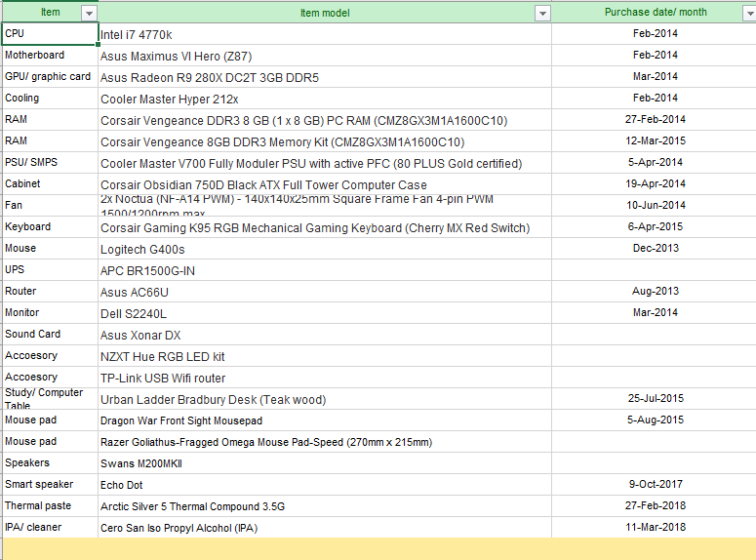Click the 6-Apr-2015 date cell
The image size is (756, 560).
click(656, 226)
